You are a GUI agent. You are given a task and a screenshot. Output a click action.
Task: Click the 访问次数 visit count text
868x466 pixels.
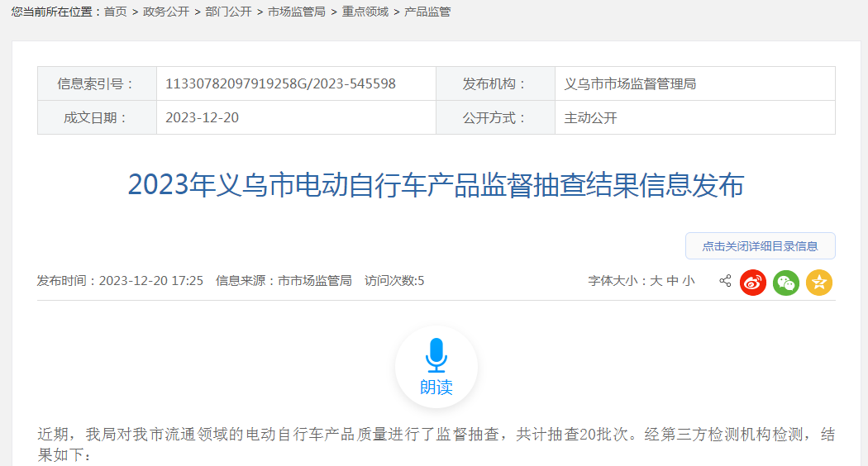[x=394, y=281]
